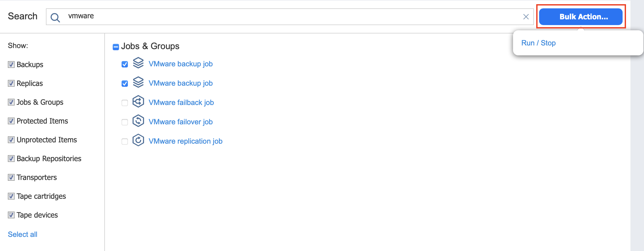Screen dimensions: 644x251
Task: Click the failback job hexagon icon
Action: point(138,101)
